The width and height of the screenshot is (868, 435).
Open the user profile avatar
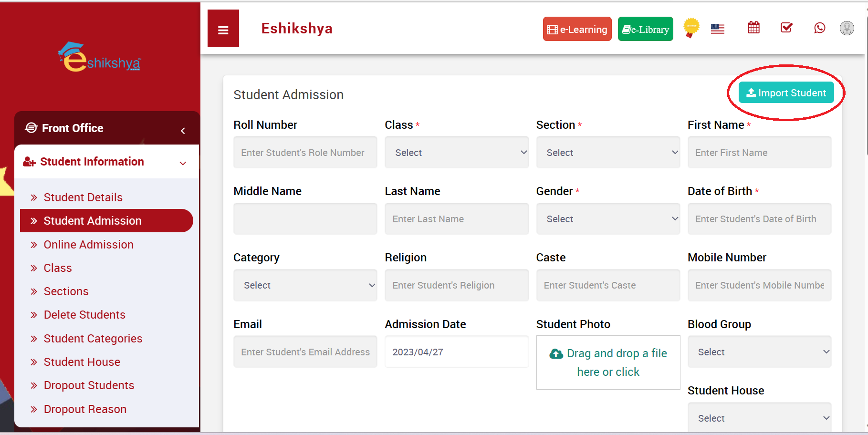(847, 28)
